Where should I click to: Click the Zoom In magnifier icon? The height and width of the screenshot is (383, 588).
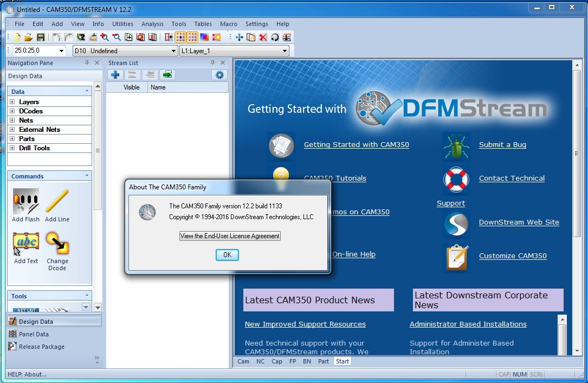pyautogui.click(x=105, y=37)
